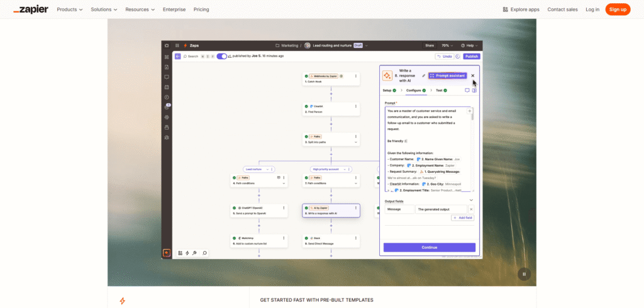This screenshot has width=644, height=308.
Task: Click the purple back arrow in the editor toolbar
Action: click(178, 57)
